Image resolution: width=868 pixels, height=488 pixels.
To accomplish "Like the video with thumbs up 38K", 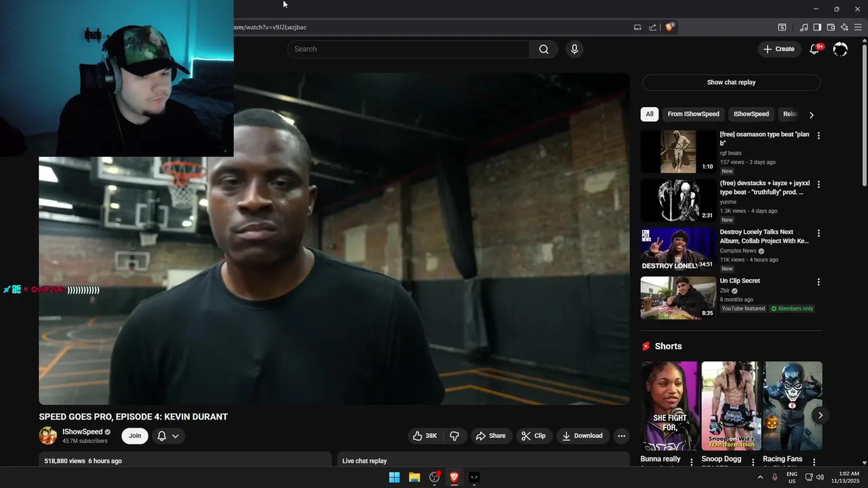I will [425, 436].
